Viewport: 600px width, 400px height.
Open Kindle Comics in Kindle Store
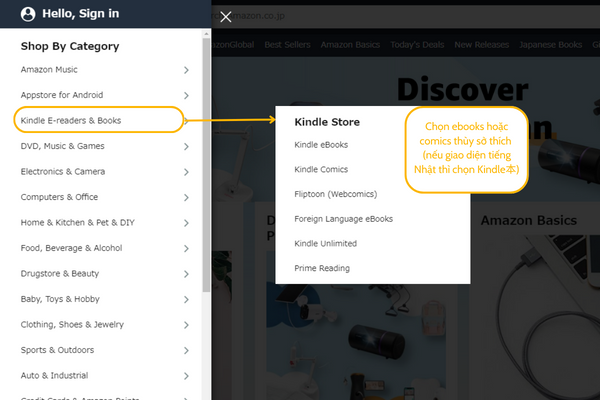coord(321,169)
